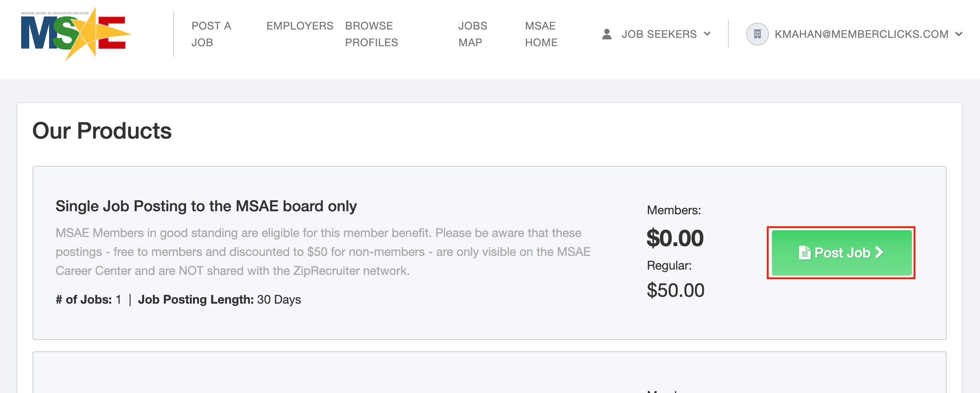Click the MSAE logo image

click(x=76, y=34)
